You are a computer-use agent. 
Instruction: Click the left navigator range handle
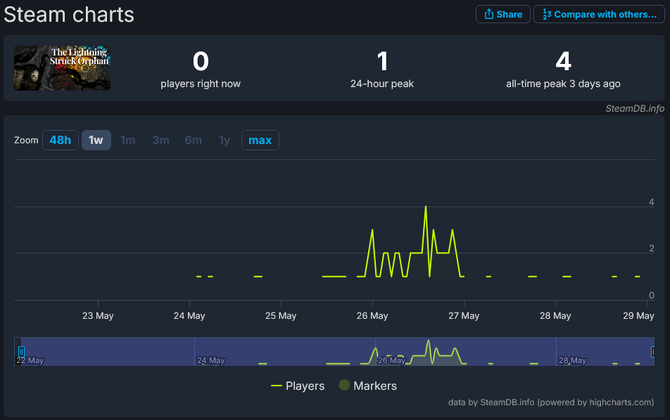tap(20, 352)
